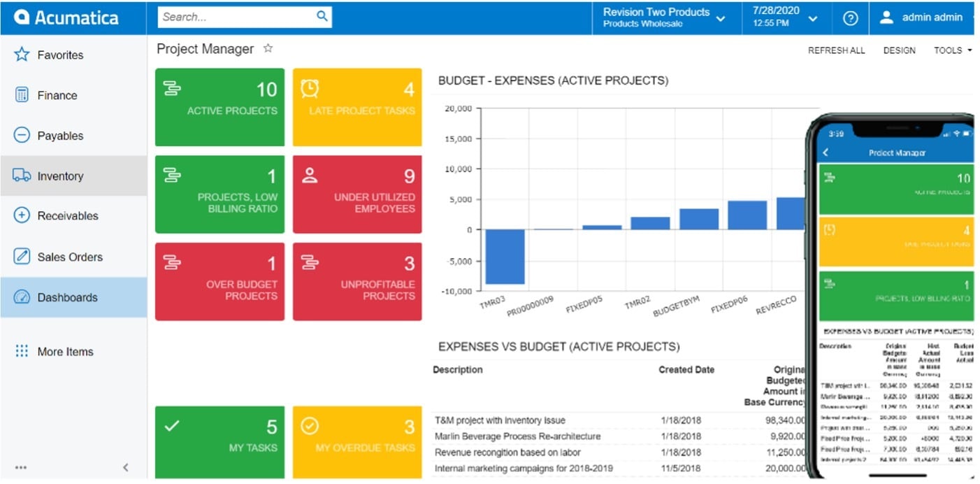Open the Payables workspace
The image size is (980, 484).
point(73,136)
